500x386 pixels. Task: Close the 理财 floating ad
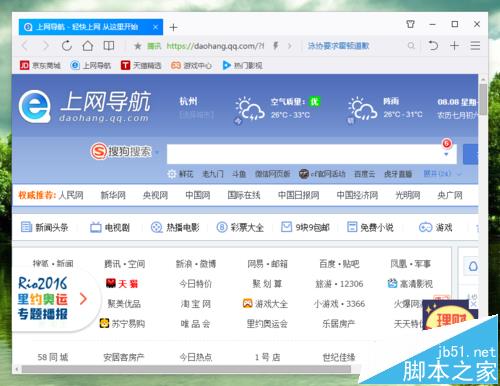[x=473, y=304]
